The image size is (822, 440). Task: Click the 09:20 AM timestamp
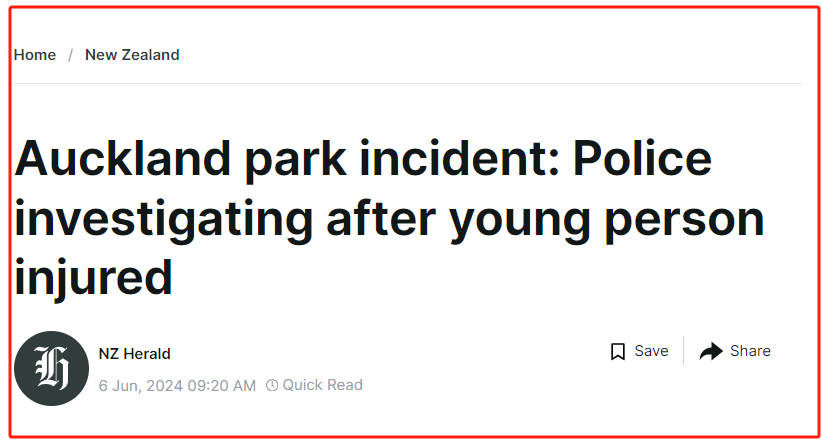(x=222, y=386)
